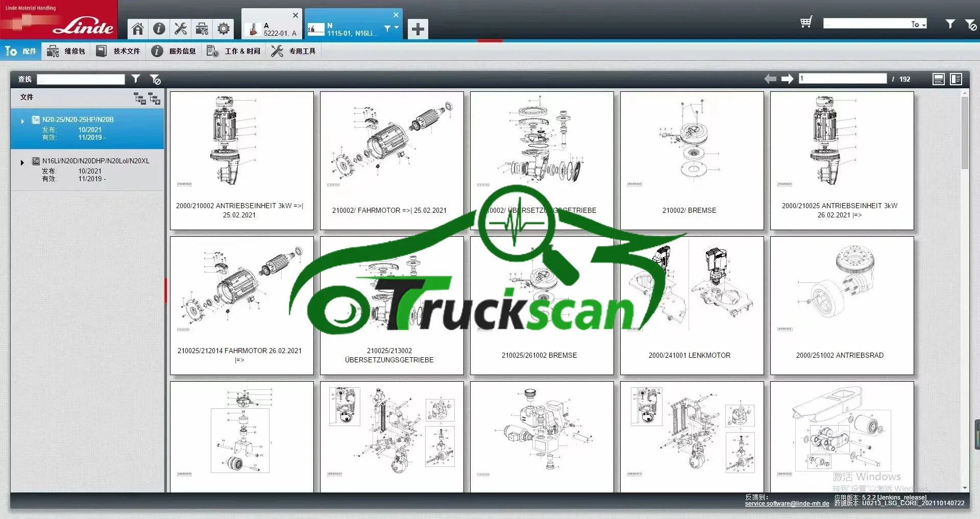980x519 pixels.
Task: Go to previous page arrow
Action: pyautogui.click(x=770, y=79)
